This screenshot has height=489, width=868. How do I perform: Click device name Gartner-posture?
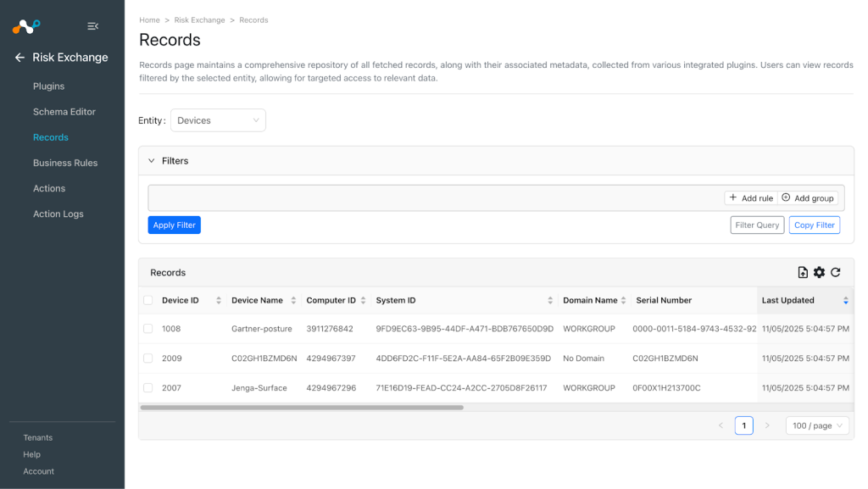point(262,329)
